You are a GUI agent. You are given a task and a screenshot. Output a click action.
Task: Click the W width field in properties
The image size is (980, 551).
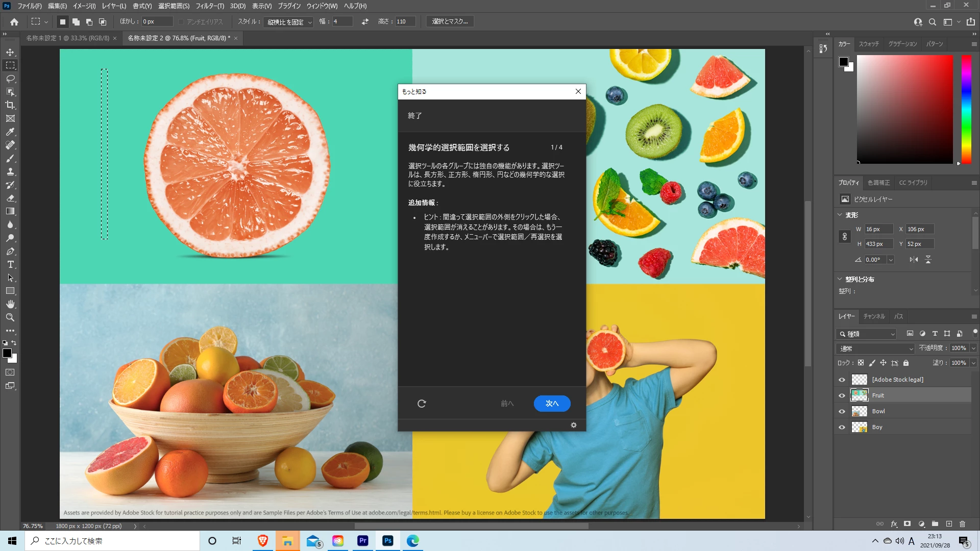point(878,229)
